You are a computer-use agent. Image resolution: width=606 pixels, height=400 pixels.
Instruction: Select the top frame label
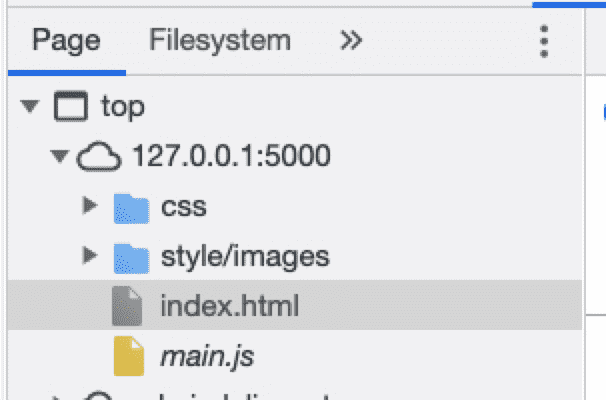(x=123, y=107)
